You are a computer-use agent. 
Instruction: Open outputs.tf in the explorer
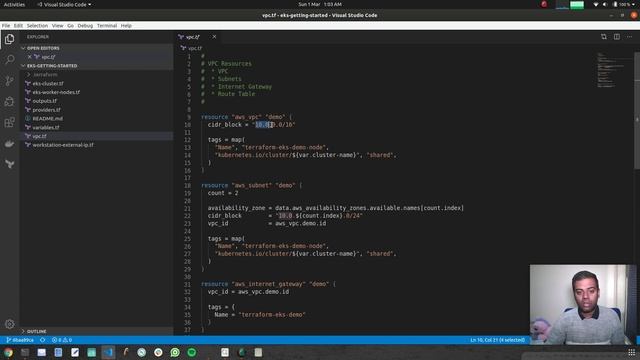point(97,101)
